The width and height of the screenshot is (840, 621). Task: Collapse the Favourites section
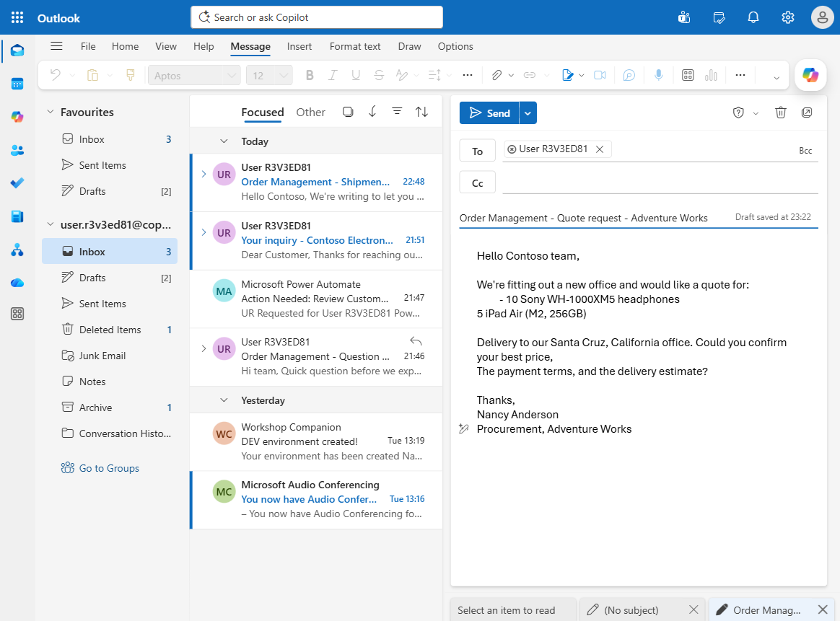(x=51, y=112)
